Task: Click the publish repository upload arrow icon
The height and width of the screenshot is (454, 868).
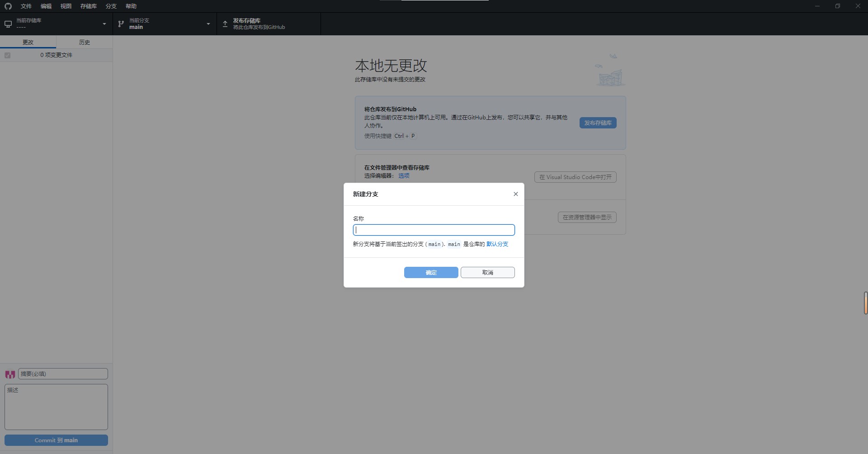Action: 225,24
